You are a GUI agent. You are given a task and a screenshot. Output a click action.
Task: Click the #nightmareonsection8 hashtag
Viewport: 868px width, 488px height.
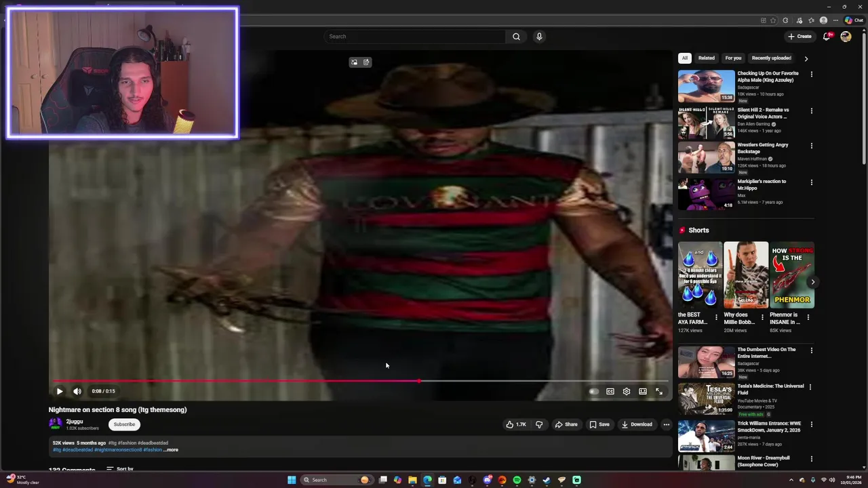[118, 450]
